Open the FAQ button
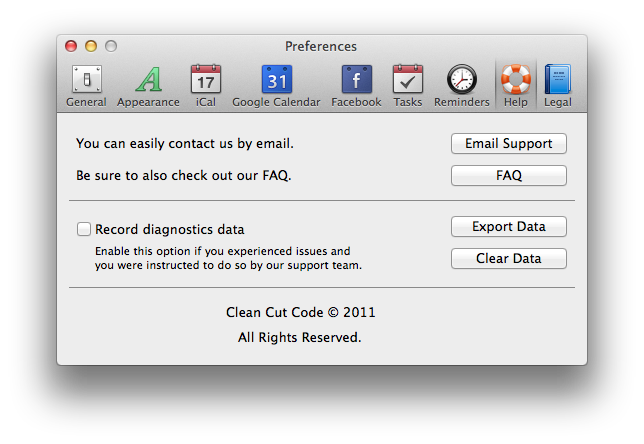This screenshot has width=644, height=444. coord(508,176)
